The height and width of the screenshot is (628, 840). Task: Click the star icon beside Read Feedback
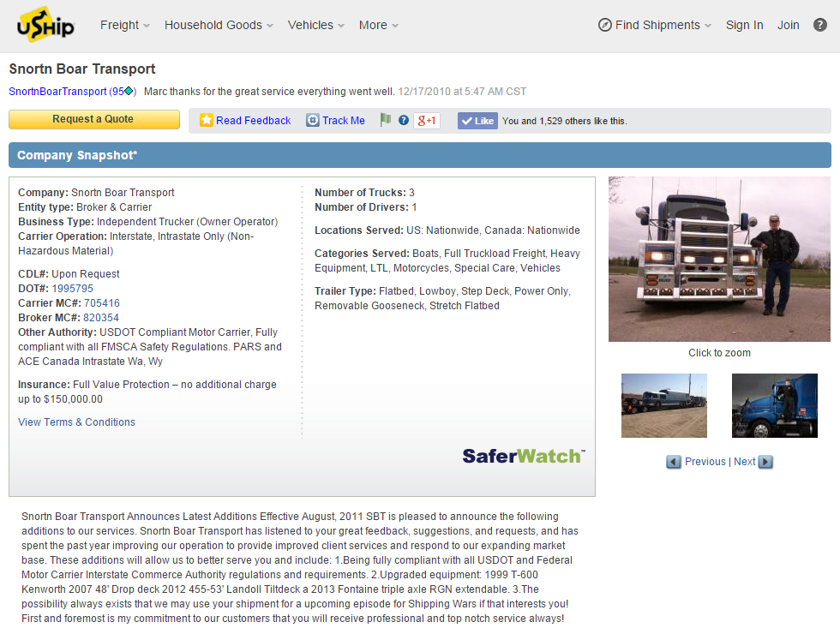tap(207, 120)
